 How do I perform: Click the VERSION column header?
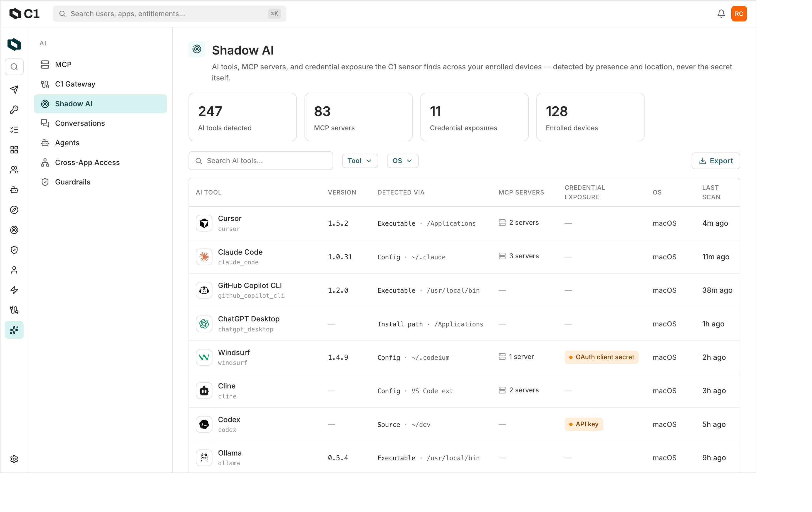(x=342, y=192)
